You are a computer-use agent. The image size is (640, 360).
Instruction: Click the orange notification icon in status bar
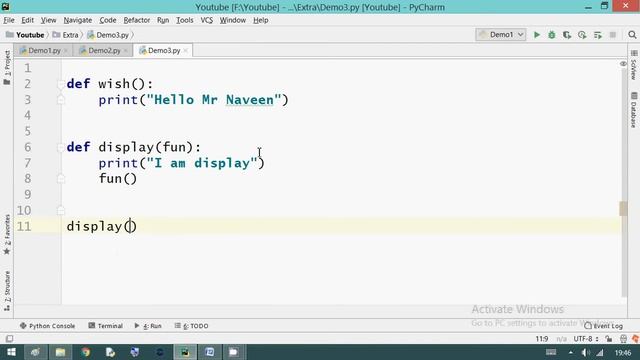tap(635, 339)
